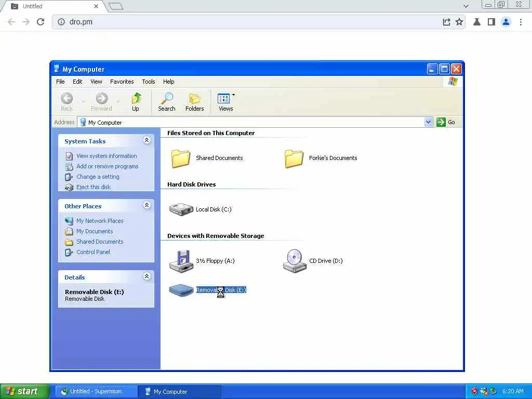Click the Local Disk (C:) label

214,209
